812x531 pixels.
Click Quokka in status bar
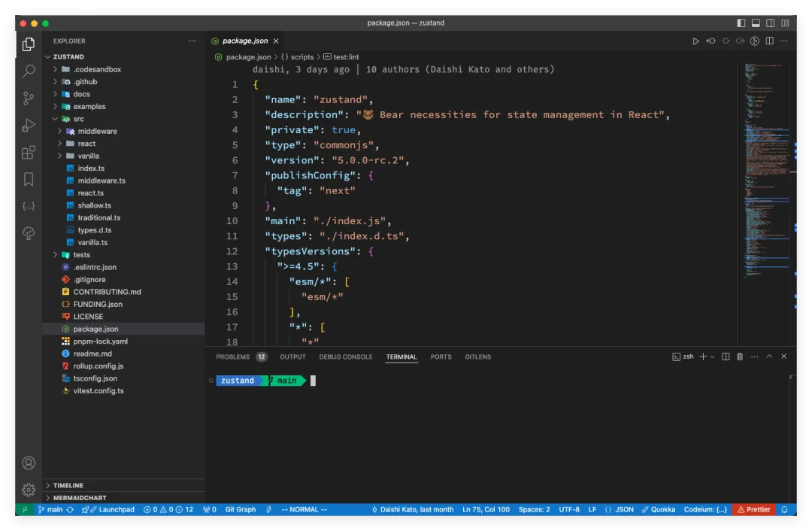pyautogui.click(x=658, y=510)
